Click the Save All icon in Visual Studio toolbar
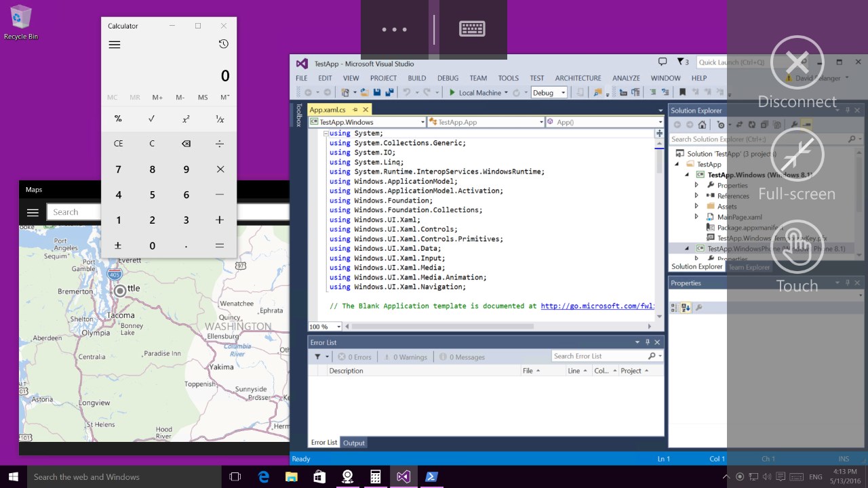868x488 pixels. (x=389, y=93)
